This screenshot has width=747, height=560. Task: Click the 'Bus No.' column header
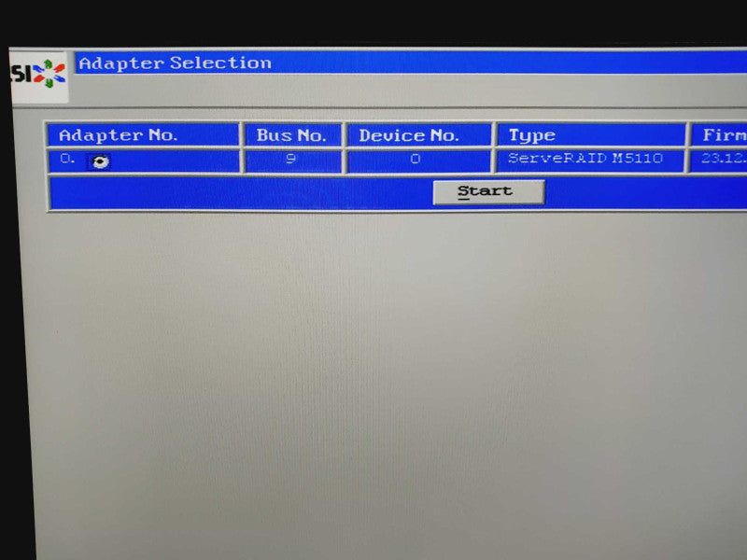coord(292,135)
